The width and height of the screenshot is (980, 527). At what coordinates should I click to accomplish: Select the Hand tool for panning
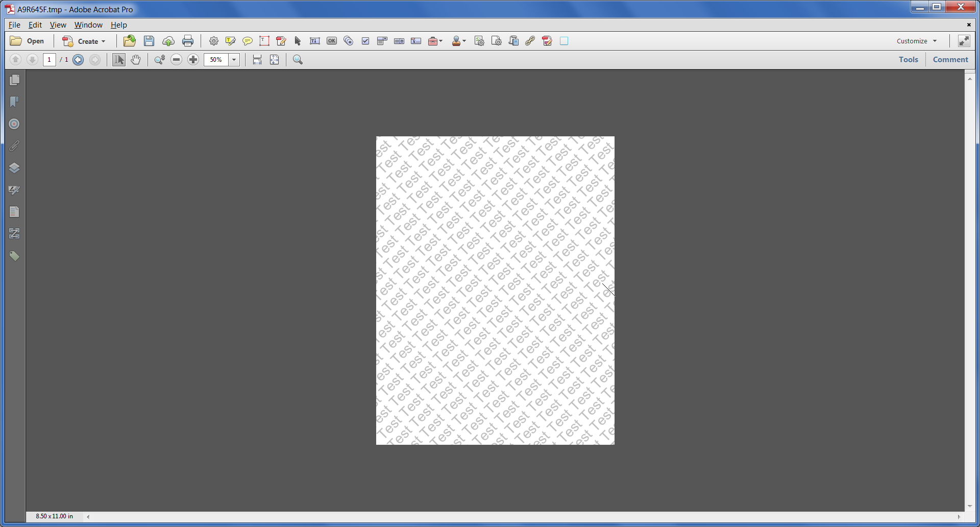click(x=135, y=60)
